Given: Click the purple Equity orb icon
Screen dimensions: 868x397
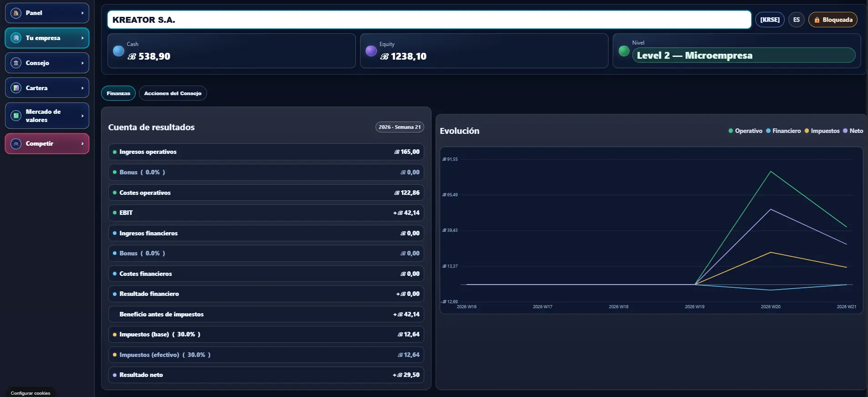Looking at the screenshot, I should click(371, 51).
